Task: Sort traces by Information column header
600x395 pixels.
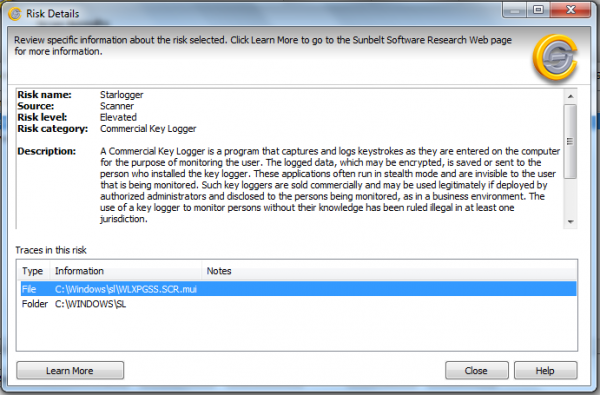Action: coord(126,271)
